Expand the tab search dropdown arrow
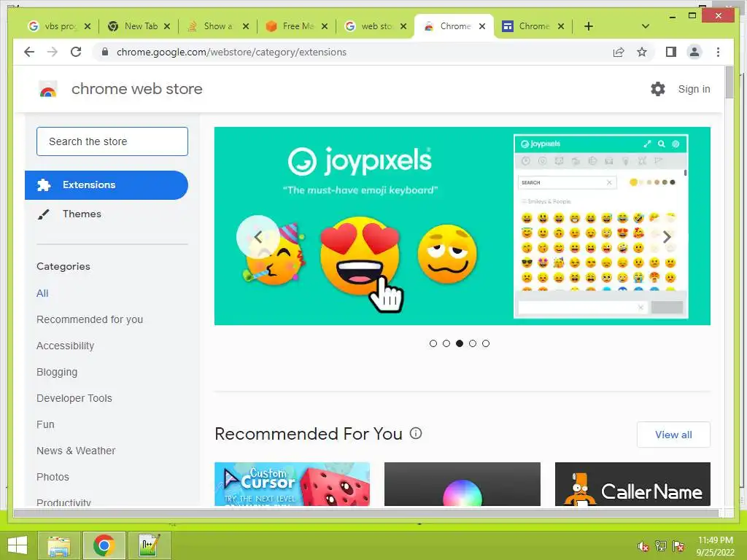Image resolution: width=747 pixels, height=560 pixels. click(x=646, y=26)
